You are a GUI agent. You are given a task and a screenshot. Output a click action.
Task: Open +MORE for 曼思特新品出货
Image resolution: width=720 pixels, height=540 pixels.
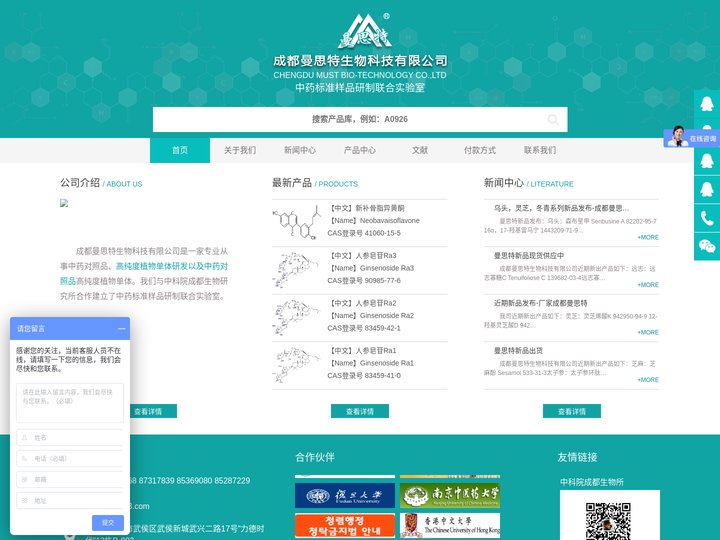(x=648, y=380)
